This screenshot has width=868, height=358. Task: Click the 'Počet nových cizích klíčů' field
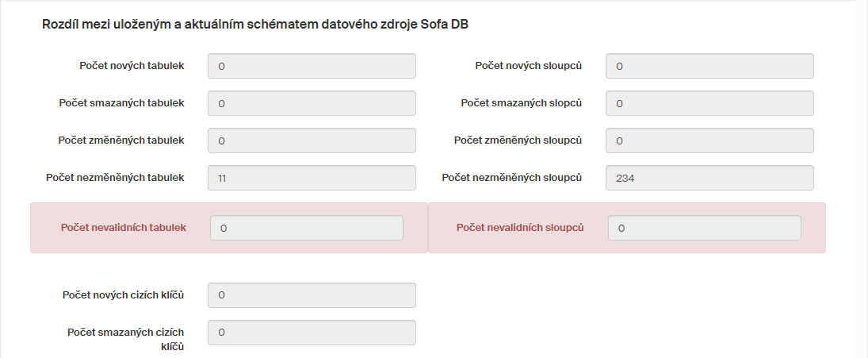click(x=312, y=295)
